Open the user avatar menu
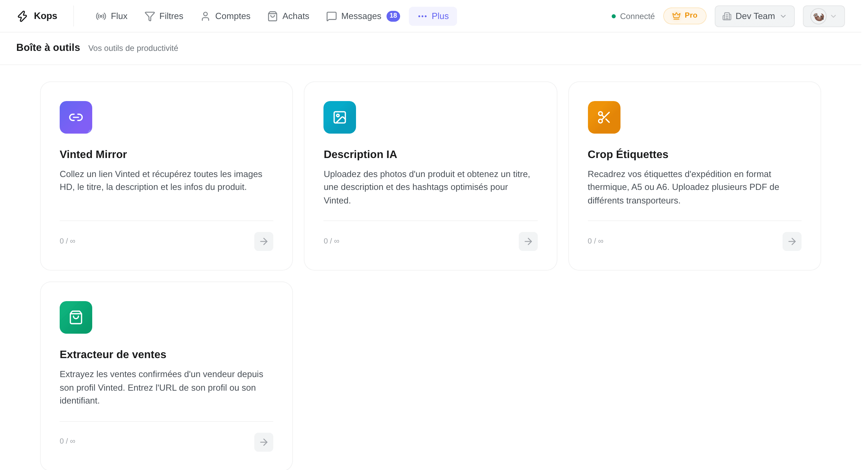868x470 pixels. 824,16
